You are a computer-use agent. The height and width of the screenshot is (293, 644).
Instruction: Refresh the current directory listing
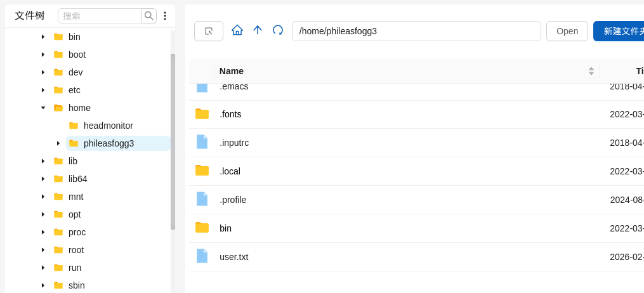point(278,30)
